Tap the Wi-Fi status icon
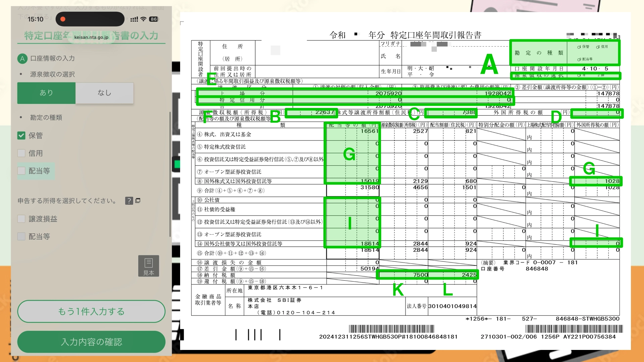 [144, 19]
